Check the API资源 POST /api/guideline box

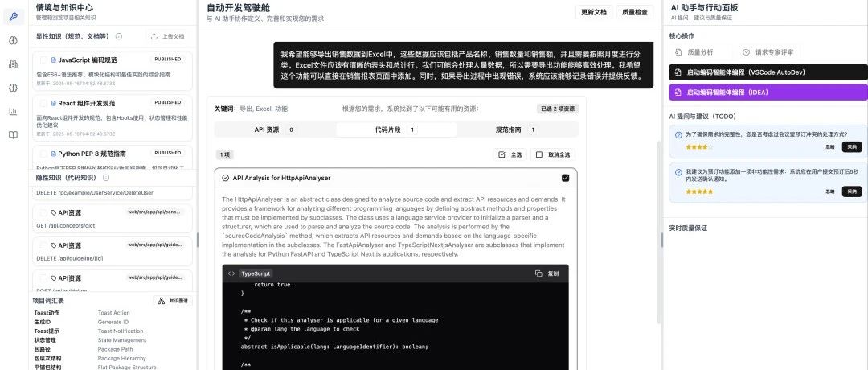click(x=43, y=278)
